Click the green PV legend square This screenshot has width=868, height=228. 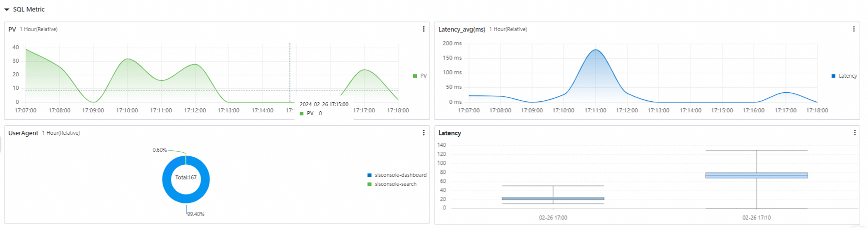(x=415, y=76)
